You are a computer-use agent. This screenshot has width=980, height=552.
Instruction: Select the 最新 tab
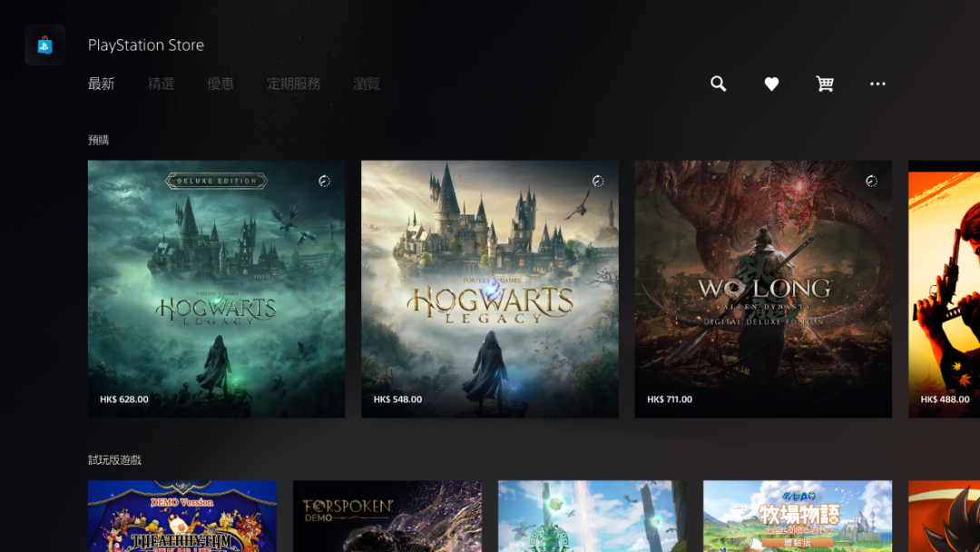point(102,84)
